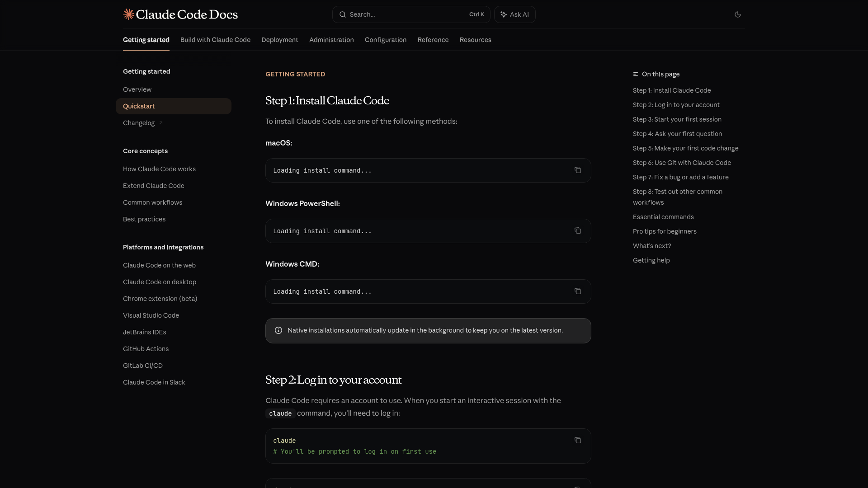868x488 pixels.
Task: Jump to Step 2: Log in to your account
Action: (x=676, y=105)
